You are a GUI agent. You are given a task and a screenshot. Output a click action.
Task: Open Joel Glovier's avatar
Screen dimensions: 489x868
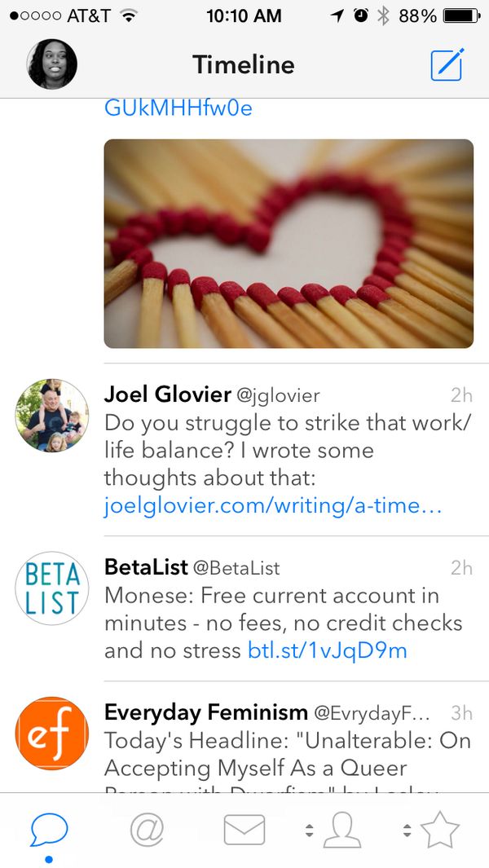[52, 416]
